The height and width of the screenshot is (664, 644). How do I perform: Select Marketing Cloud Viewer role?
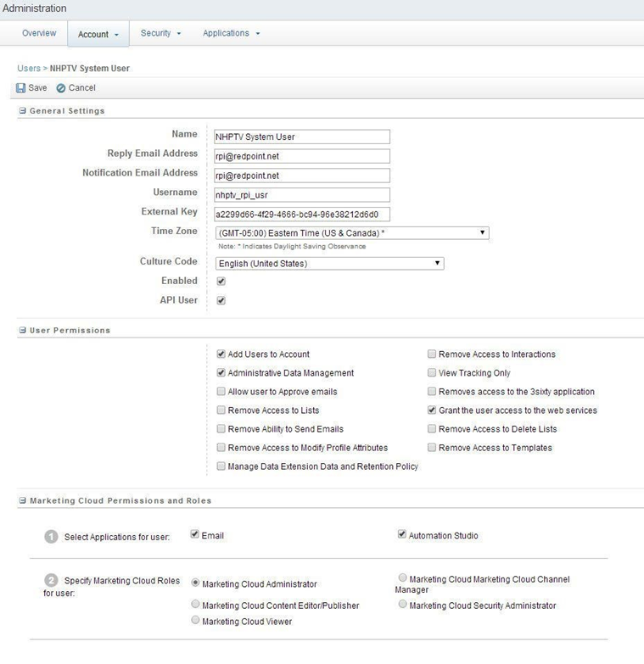196,621
